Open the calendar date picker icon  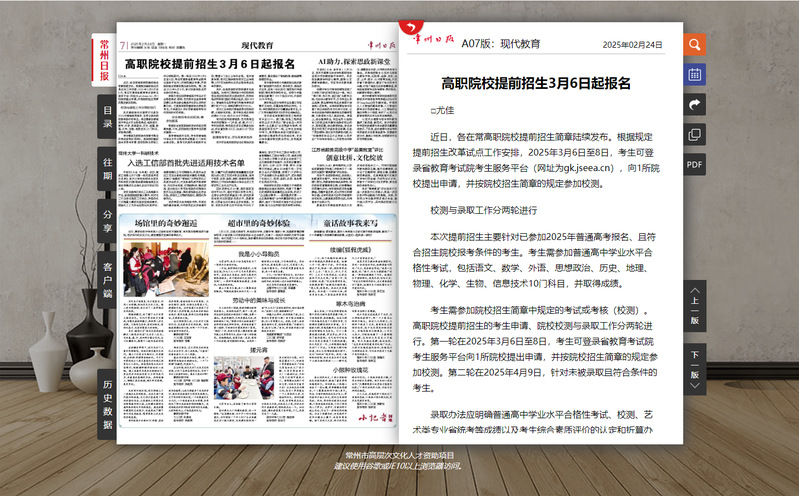pyautogui.click(x=694, y=74)
